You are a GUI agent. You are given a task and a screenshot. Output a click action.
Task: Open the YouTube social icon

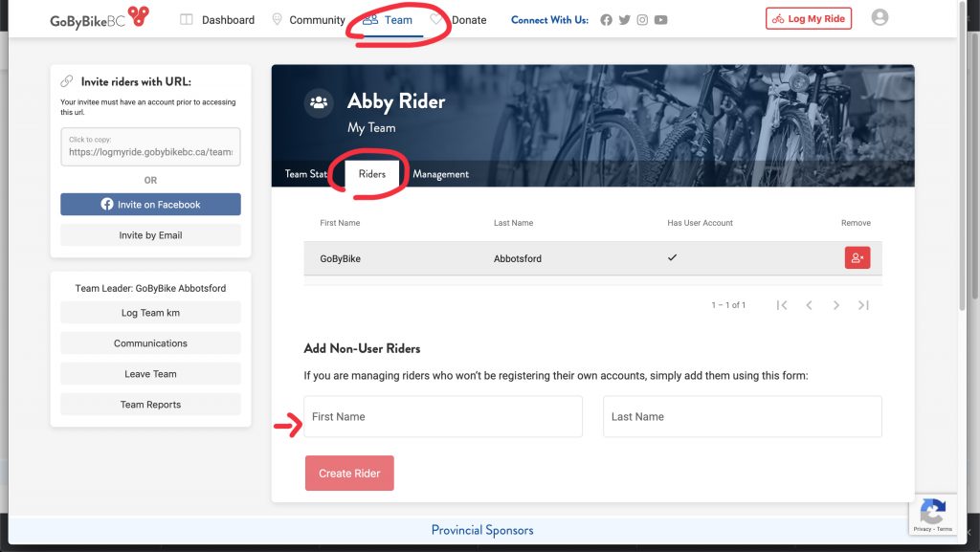(660, 20)
